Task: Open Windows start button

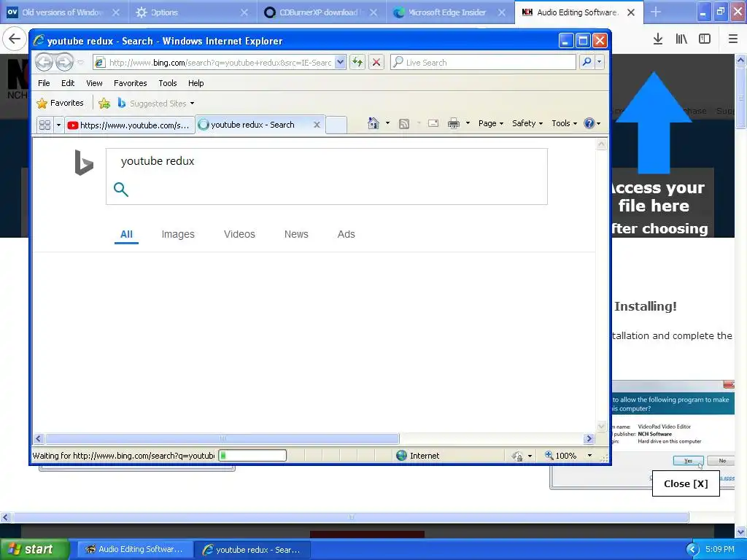Action: tap(35, 549)
